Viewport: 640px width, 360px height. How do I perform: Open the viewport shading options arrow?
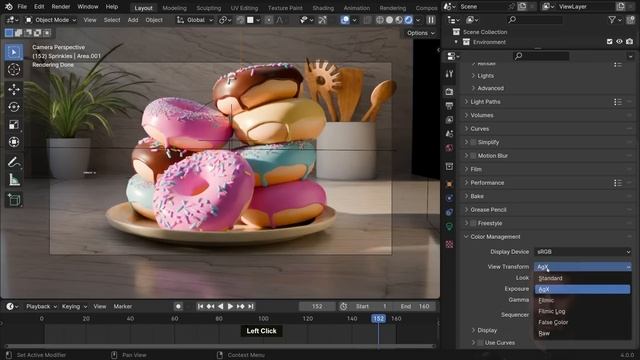(x=418, y=20)
